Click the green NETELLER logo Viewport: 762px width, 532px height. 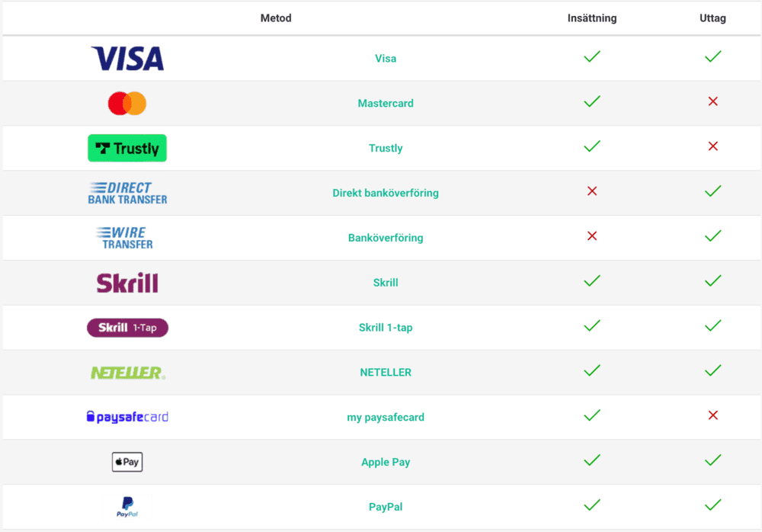click(127, 373)
